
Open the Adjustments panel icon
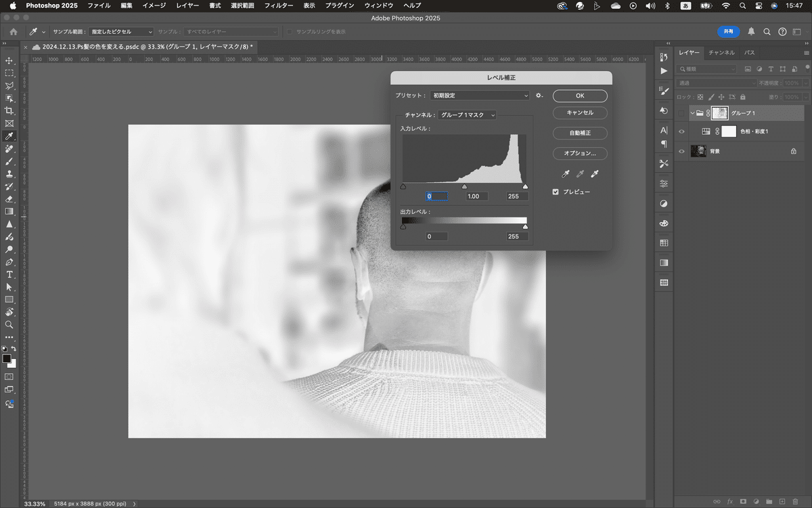click(664, 204)
